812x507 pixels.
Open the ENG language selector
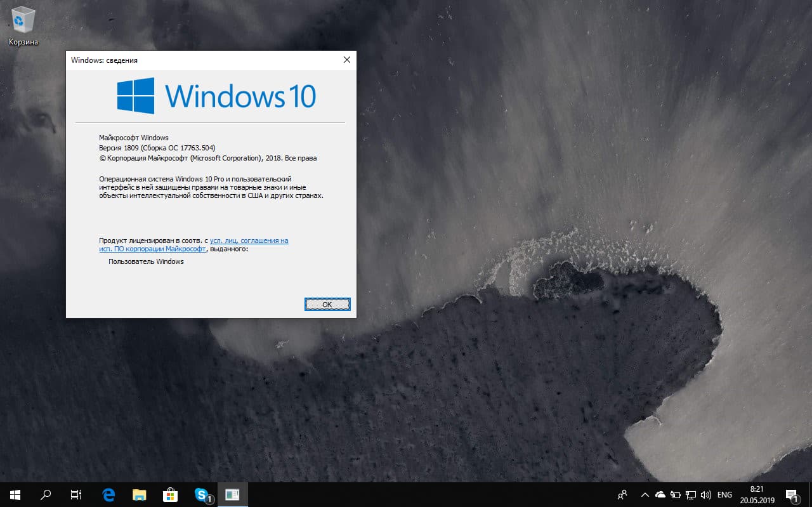(x=724, y=494)
